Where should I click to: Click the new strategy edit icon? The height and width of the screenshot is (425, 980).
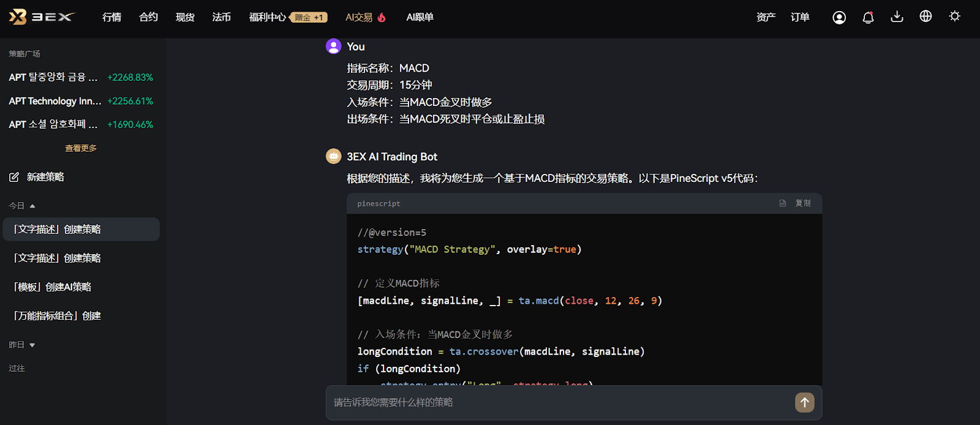pos(14,177)
